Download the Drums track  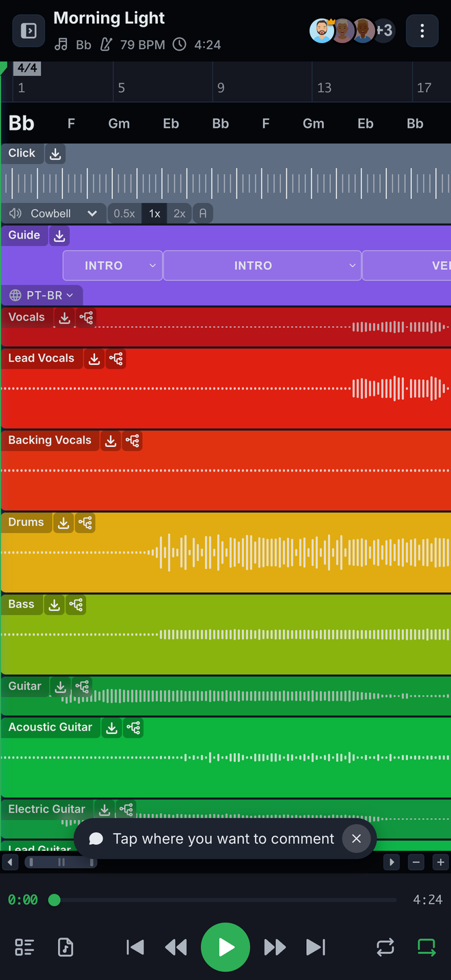[x=64, y=523]
